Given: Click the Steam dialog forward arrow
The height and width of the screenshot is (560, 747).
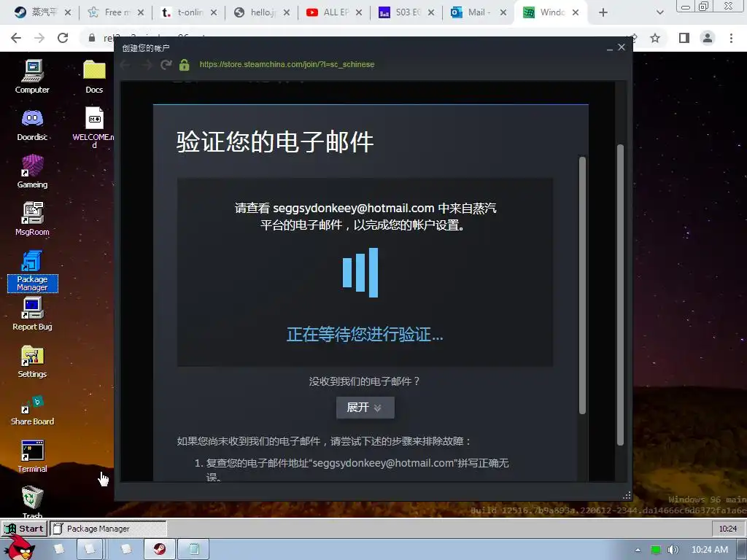Looking at the screenshot, I should (x=146, y=64).
